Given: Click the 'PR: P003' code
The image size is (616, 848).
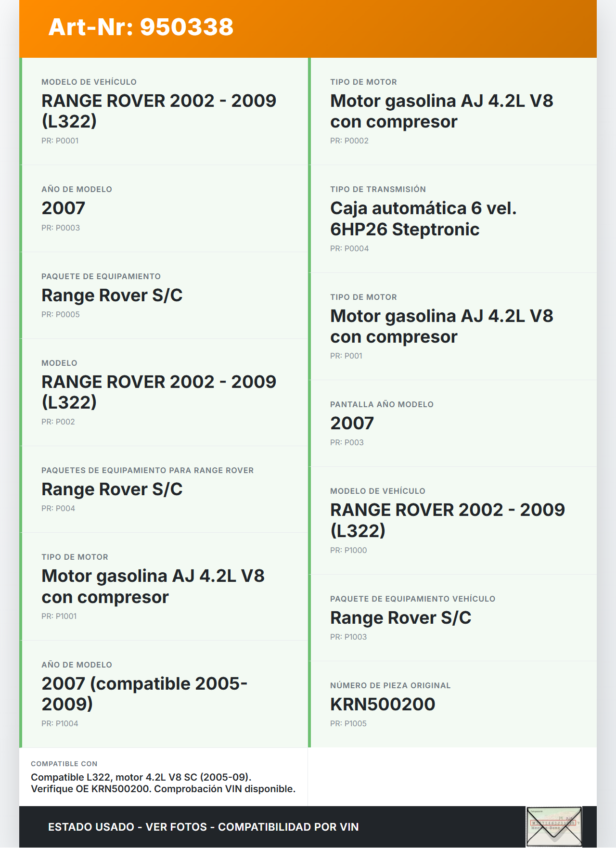Looking at the screenshot, I should (x=347, y=442).
